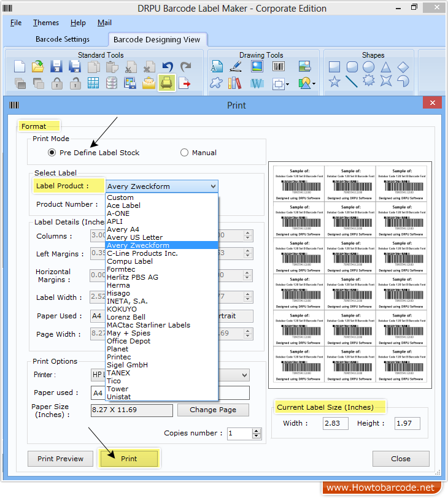Choose TANEX from the list
This screenshot has width=448, height=498.
coord(162,373)
